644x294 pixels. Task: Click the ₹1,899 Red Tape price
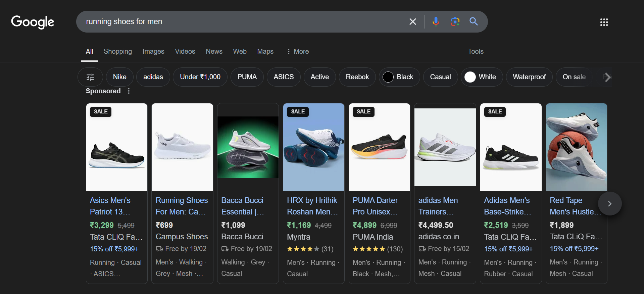click(562, 225)
